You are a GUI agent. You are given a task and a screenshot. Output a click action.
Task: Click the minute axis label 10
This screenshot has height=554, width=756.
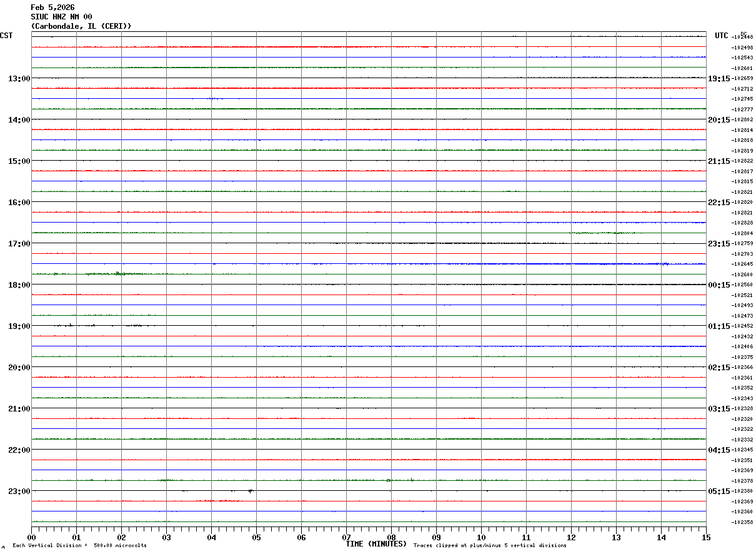(482, 537)
